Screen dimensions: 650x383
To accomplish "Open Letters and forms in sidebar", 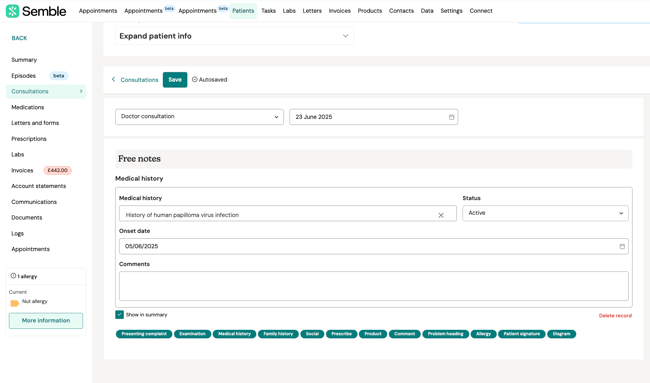I will 35,123.
